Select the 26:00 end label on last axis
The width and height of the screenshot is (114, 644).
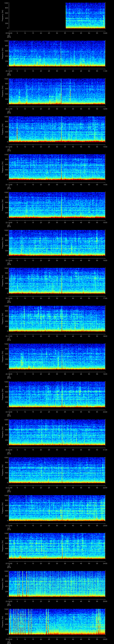tap(105, 639)
